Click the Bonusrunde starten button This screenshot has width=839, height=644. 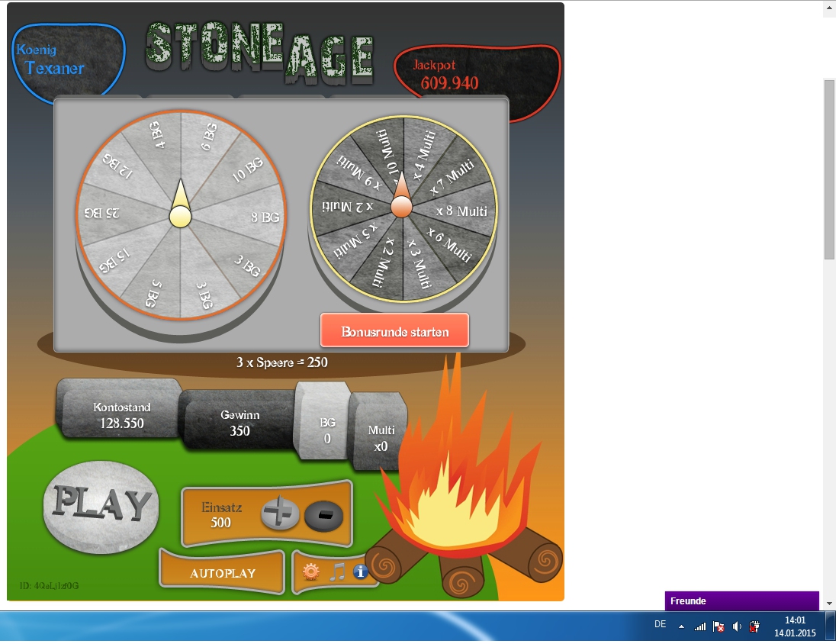[x=395, y=331]
